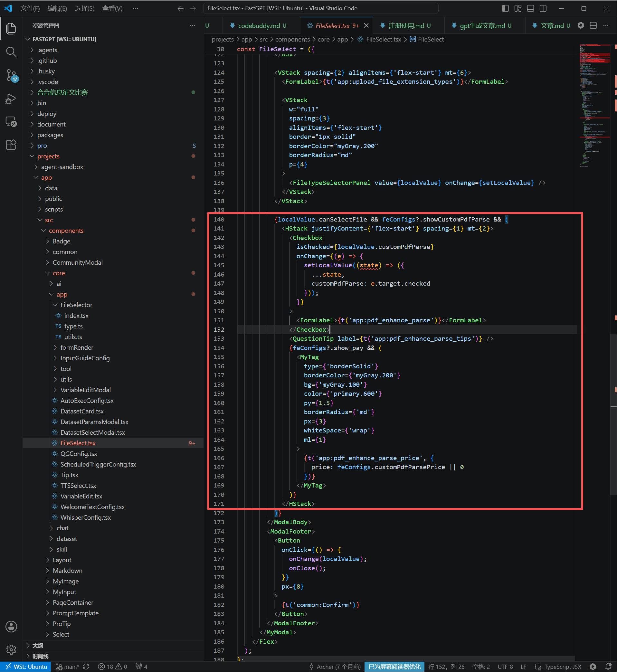The height and width of the screenshot is (672, 617).
Task: Open the 文件(F) menu
Action: click(x=30, y=8)
